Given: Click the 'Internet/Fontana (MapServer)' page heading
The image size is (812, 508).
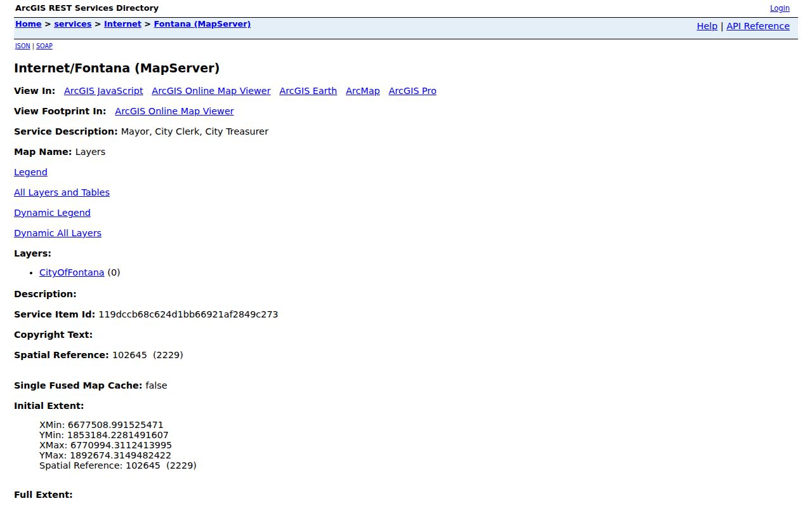Looking at the screenshot, I should pos(117,68).
